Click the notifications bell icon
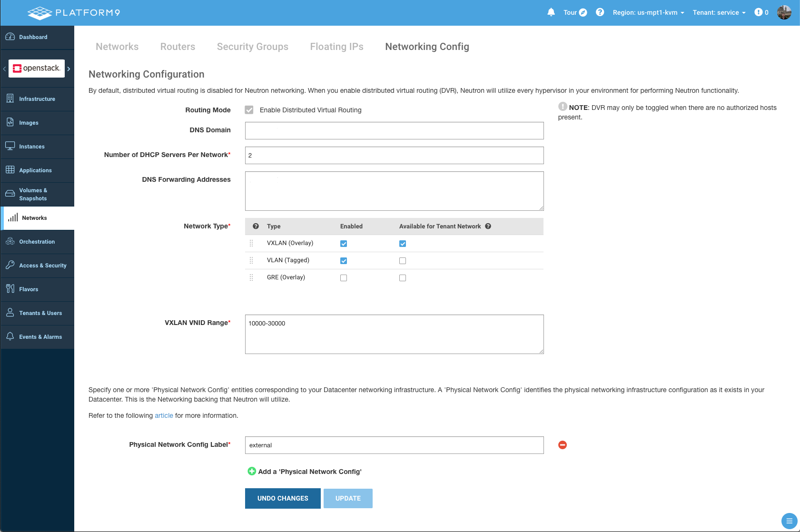800x532 pixels. (x=551, y=12)
